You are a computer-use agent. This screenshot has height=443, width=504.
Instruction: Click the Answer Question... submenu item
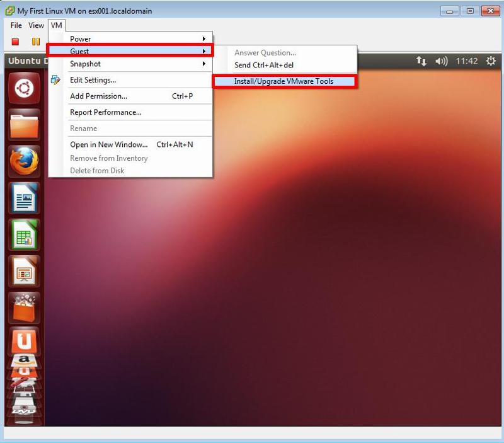coord(285,53)
